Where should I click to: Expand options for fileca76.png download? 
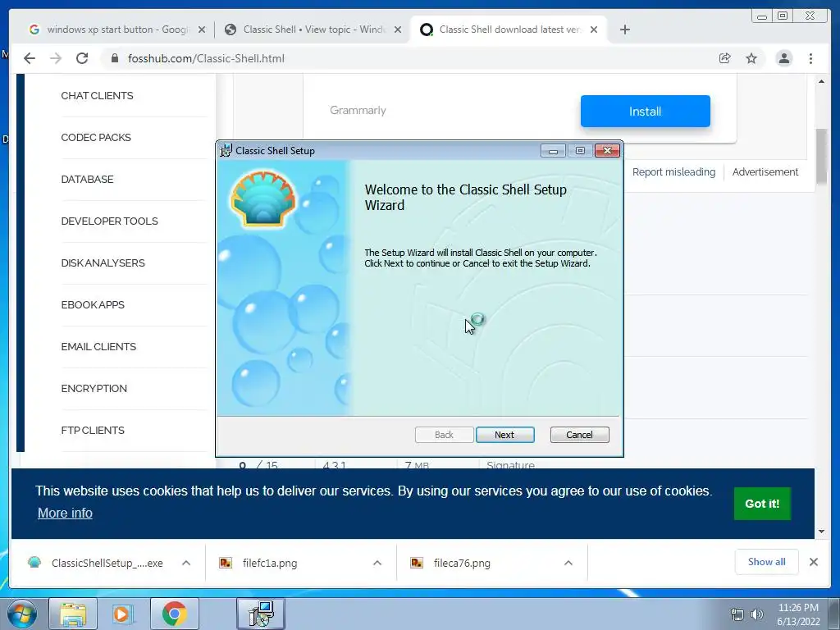pos(568,563)
